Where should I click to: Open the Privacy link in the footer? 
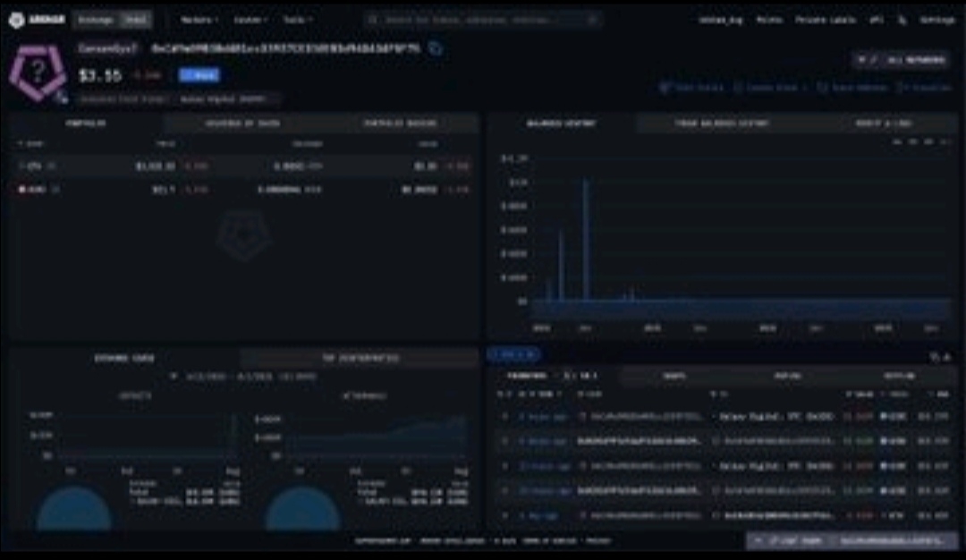(597, 541)
